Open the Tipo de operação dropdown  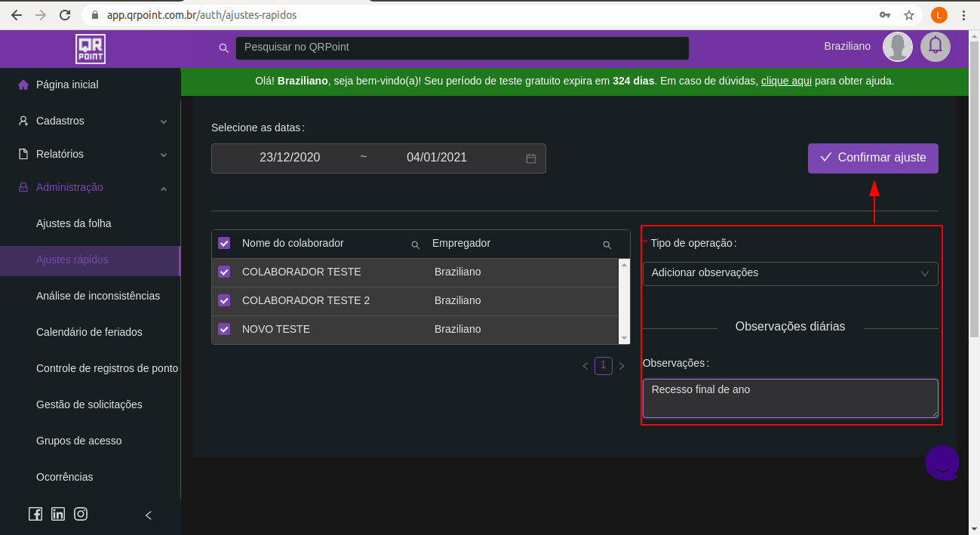pos(790,273)
